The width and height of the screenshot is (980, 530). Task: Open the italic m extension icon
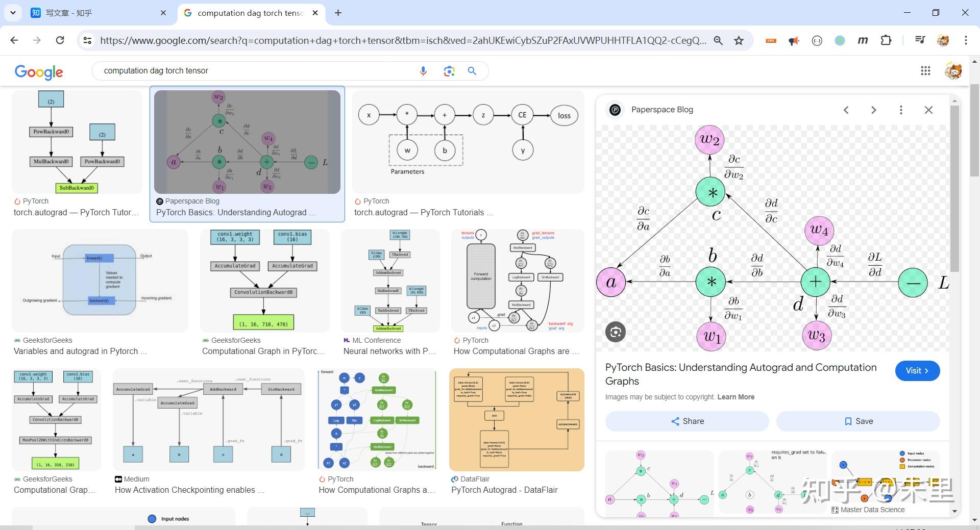863,40
